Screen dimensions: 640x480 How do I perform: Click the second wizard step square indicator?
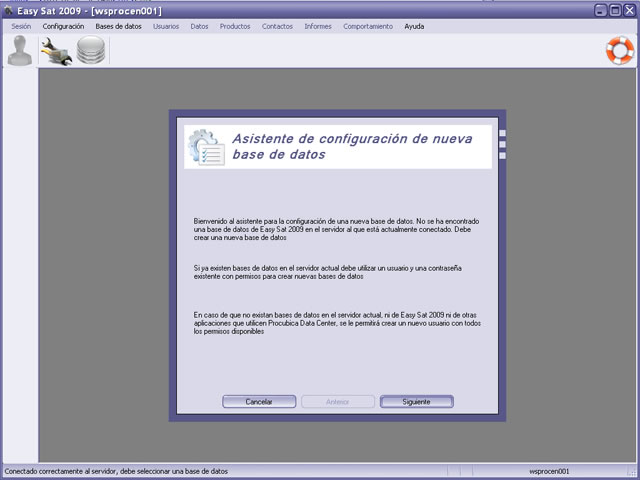502,144
